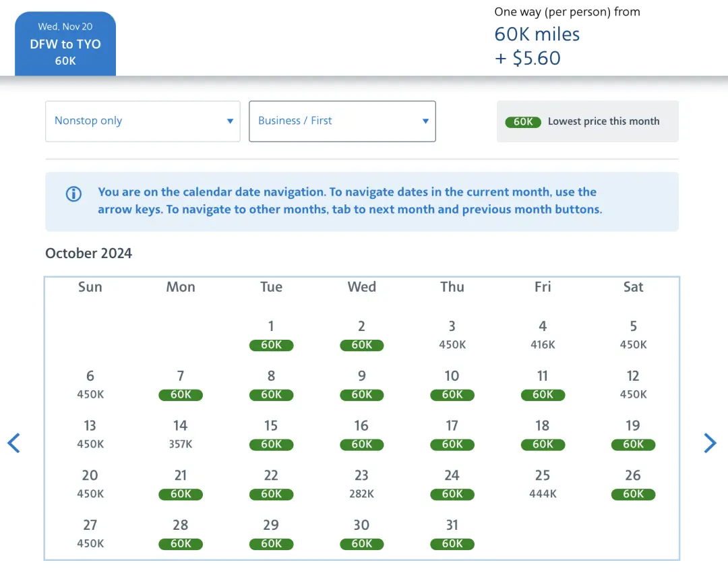This screenshot has height=575, width=728.
Task: Choose October 4 priced at 416K
Action: pos(543,335)
